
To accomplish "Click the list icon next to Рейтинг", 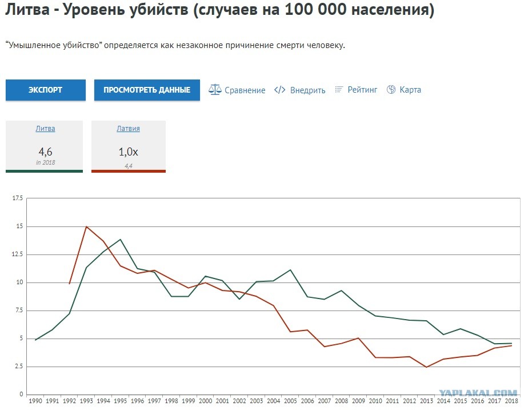I will pyautogui.click(x=339, y=89).
